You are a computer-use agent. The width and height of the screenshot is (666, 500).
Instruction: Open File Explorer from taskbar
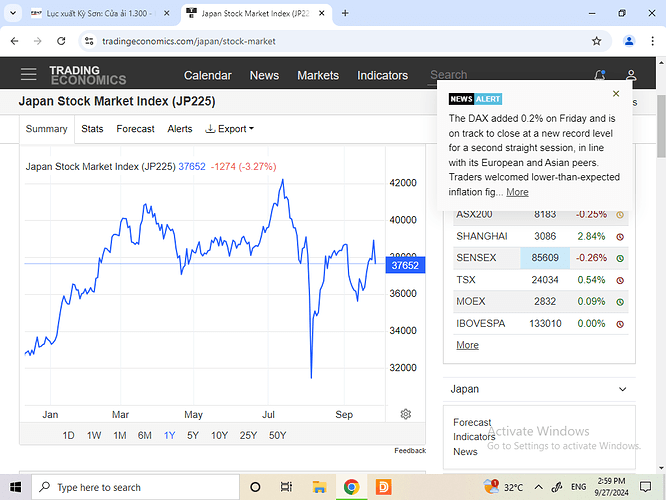319,487
